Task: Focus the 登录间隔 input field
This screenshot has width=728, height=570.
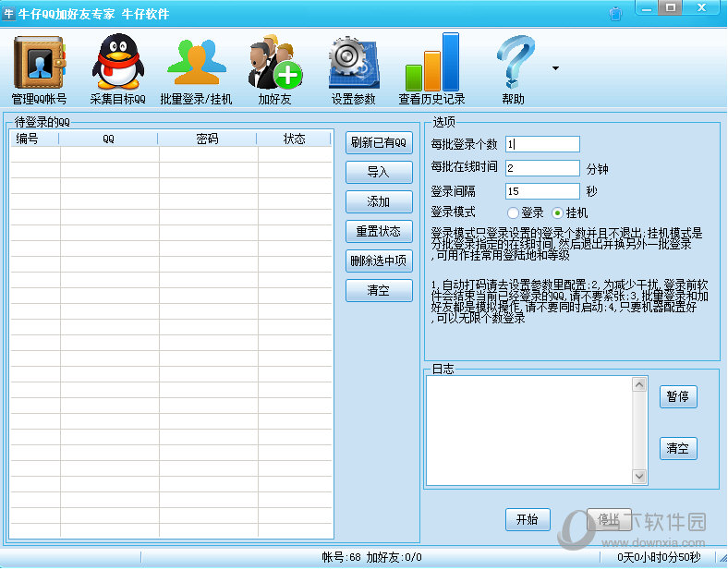Action: [542, 191]
